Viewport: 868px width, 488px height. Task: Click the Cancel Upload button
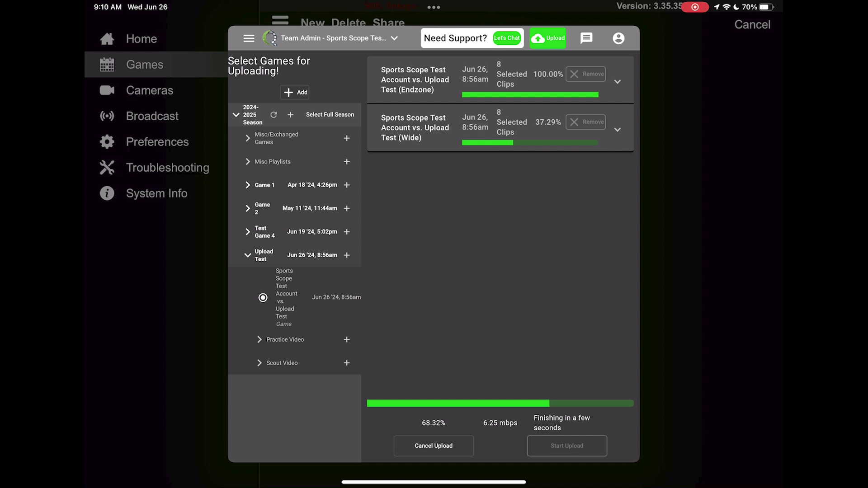pyautogui.click(x=434, y=446)
